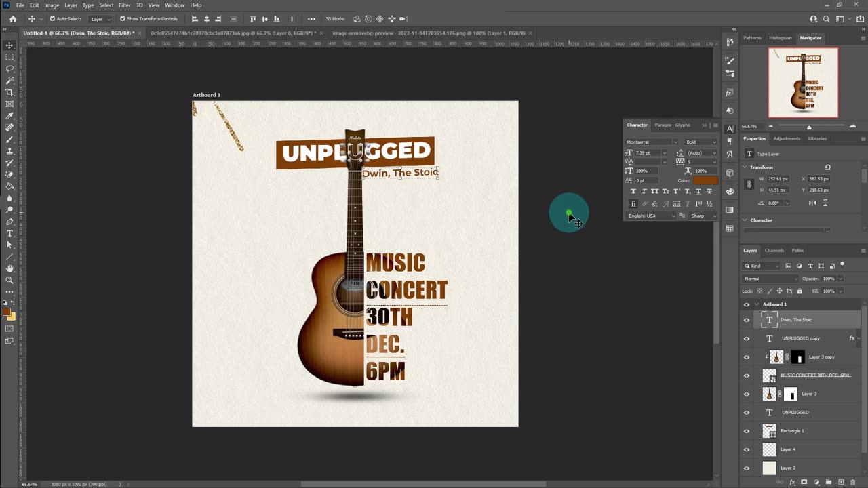The width and height of the screenshot is (868, 488).
Task: Click the Home icon in options bar
Action: pyautogui.click(x=13, y=19)
